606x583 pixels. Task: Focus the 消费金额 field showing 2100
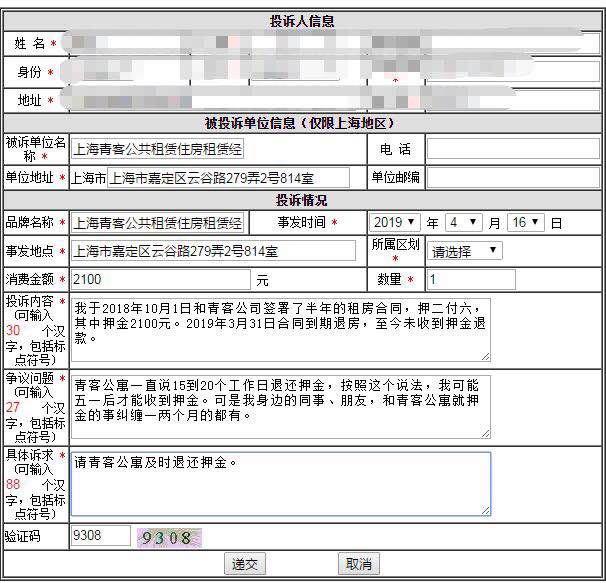point(160,279)
